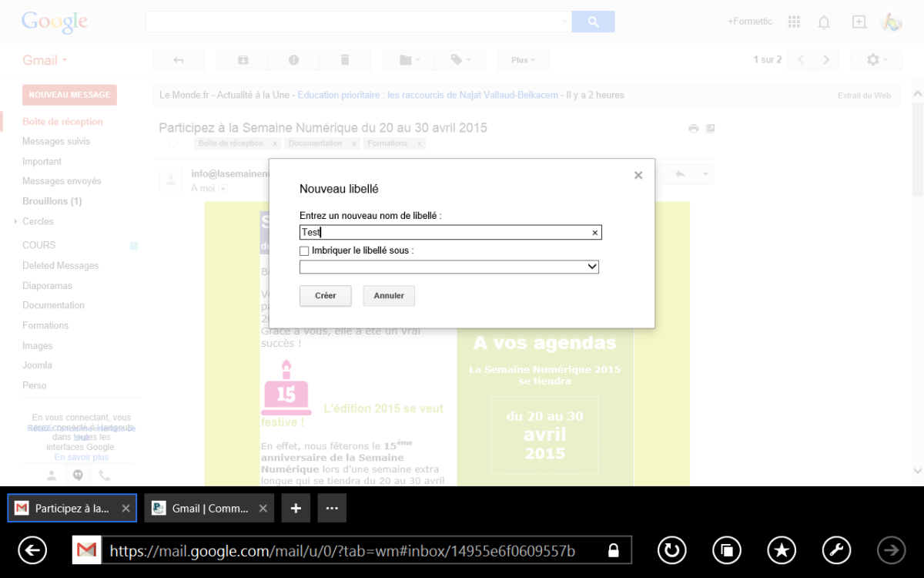Click the COURS label color square
The height and width of the screenshot is (578, 924).
(x=134, y=246)
